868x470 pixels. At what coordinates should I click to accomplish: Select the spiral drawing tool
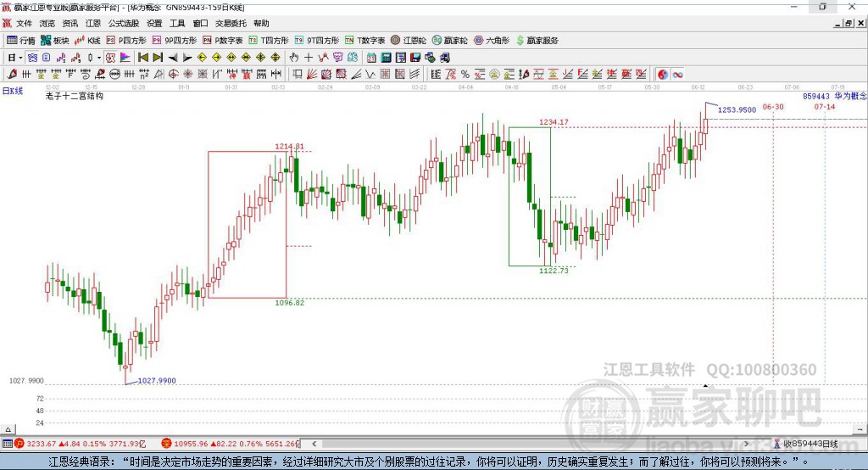click(86, 75)
